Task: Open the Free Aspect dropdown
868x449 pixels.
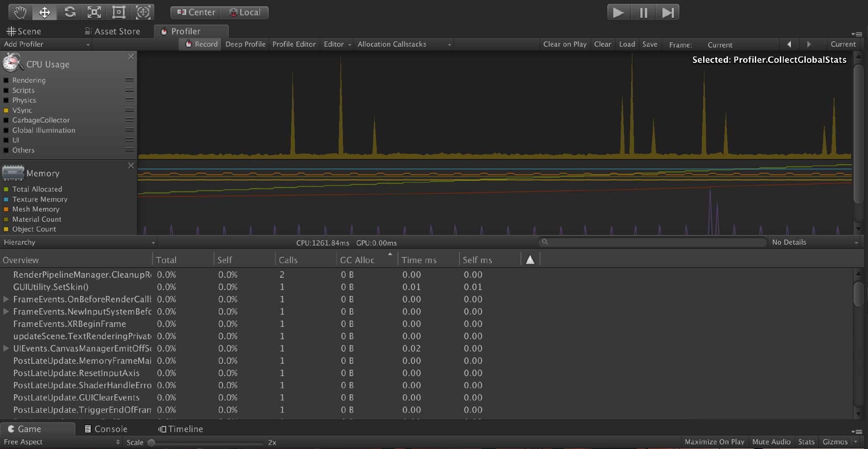Action: (61, 442)
